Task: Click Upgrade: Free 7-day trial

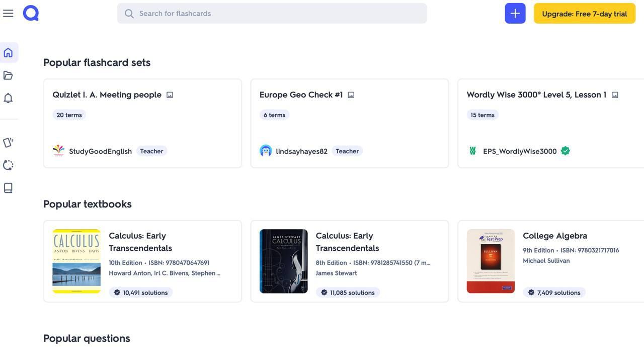Action: point(584,14)
